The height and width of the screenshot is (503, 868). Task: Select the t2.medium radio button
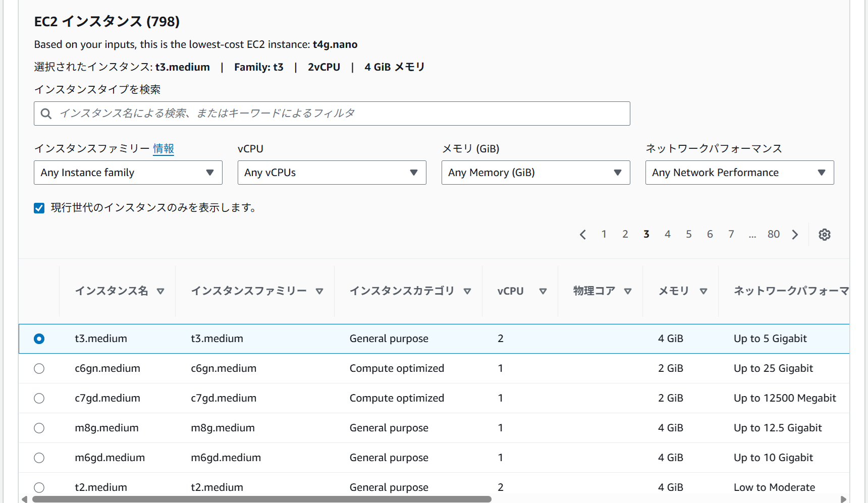(39, 487)
